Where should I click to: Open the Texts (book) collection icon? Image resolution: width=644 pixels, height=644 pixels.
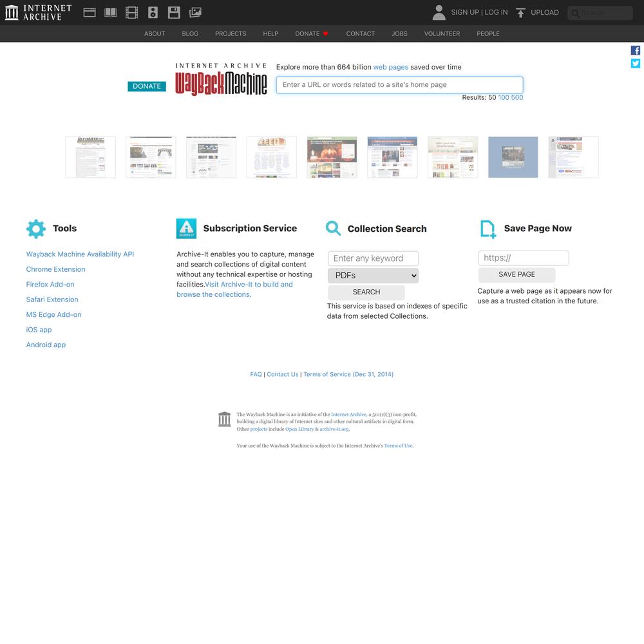tap(111, 13)
